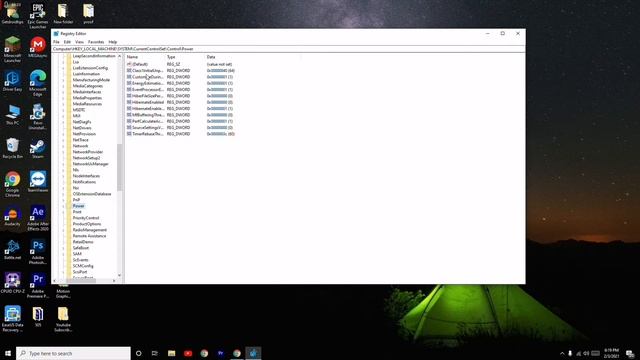Click the Registry Editor title bar icon

56,33
